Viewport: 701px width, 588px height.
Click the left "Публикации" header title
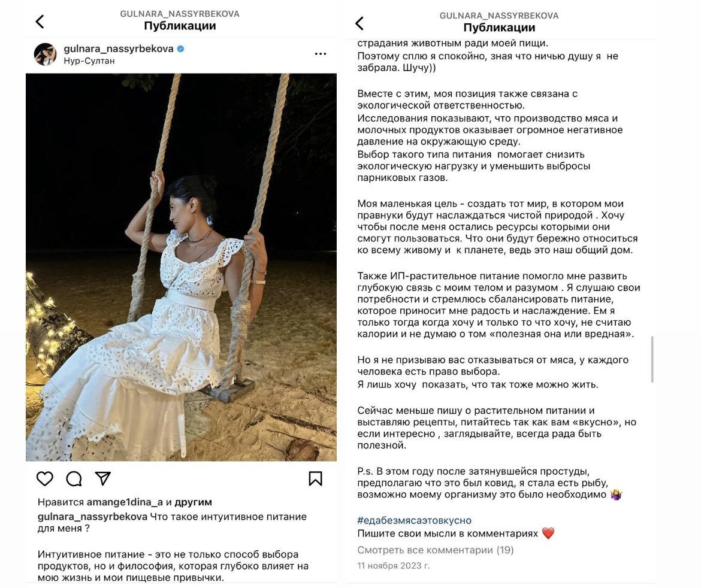point(180,26)
